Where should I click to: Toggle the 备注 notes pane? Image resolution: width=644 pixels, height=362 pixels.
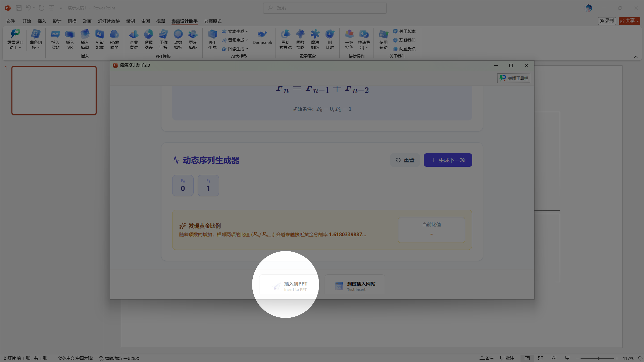[x=487, y=358]
